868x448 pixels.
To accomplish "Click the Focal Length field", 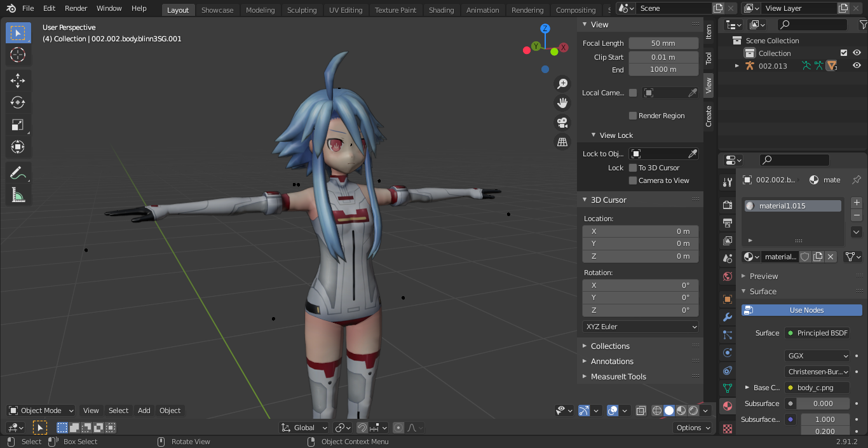I will [663, 43].
